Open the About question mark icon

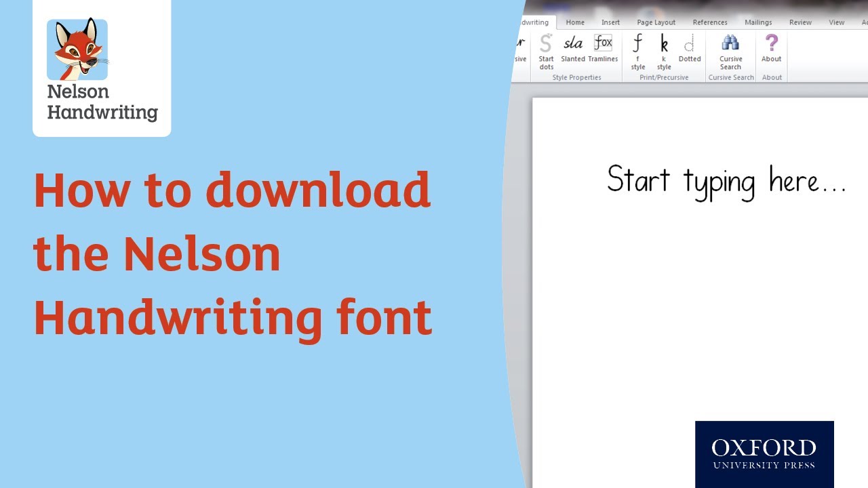tap(772, 49)
